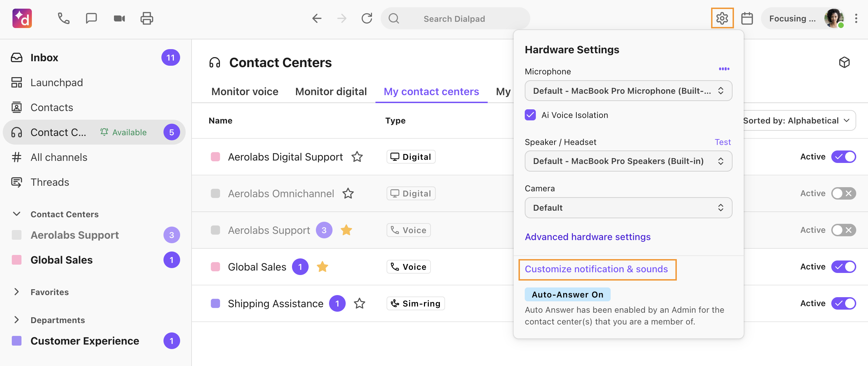Click the Sim-ring type badge
The height and width of the screenshot is (366, 868).
416,303
